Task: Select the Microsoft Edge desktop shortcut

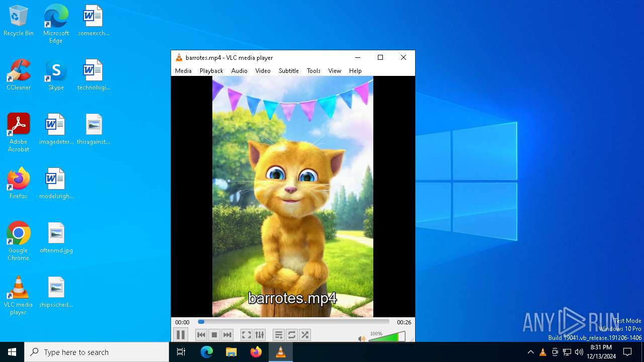Action: click(x=56, y=24)
